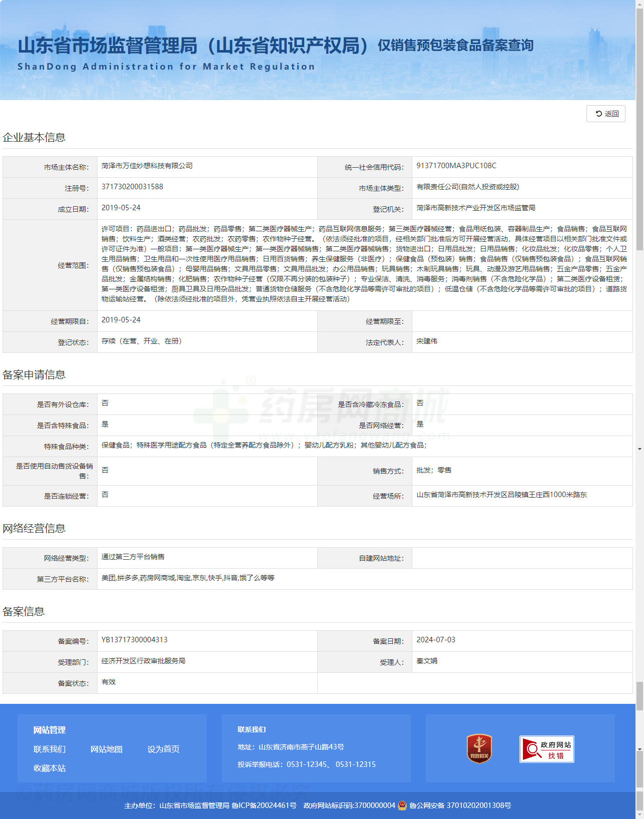
Task: Click the 返回 back button
Action: click(x=606, y=114)
